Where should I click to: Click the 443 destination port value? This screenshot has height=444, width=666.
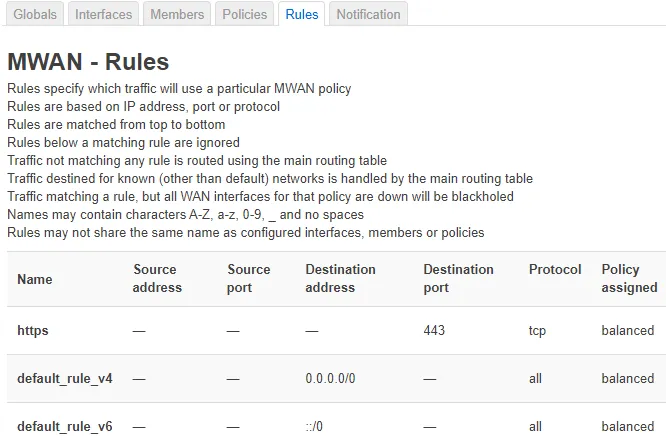pyautogui.click(x=434, y=330)
